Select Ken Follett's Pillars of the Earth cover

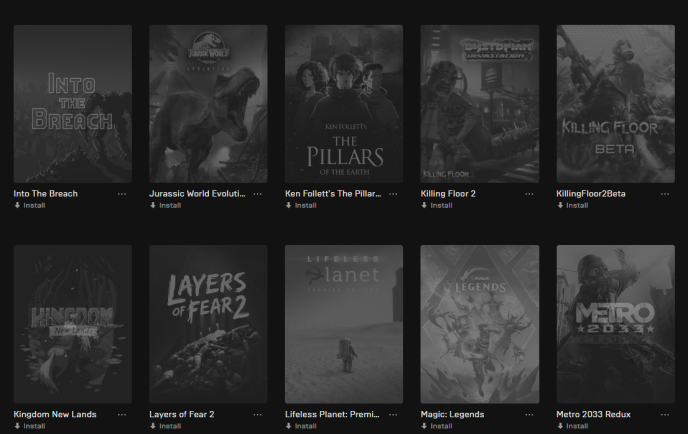344,104
